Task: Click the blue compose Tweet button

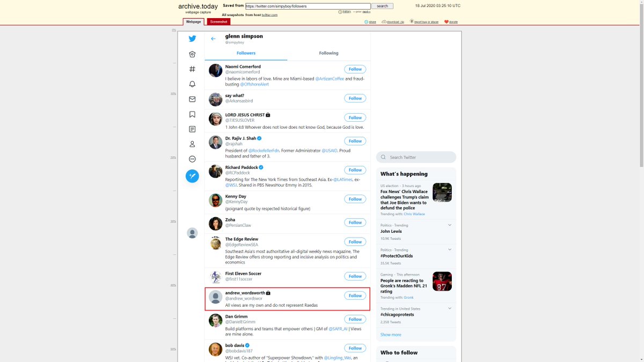Action: point(192,176)
